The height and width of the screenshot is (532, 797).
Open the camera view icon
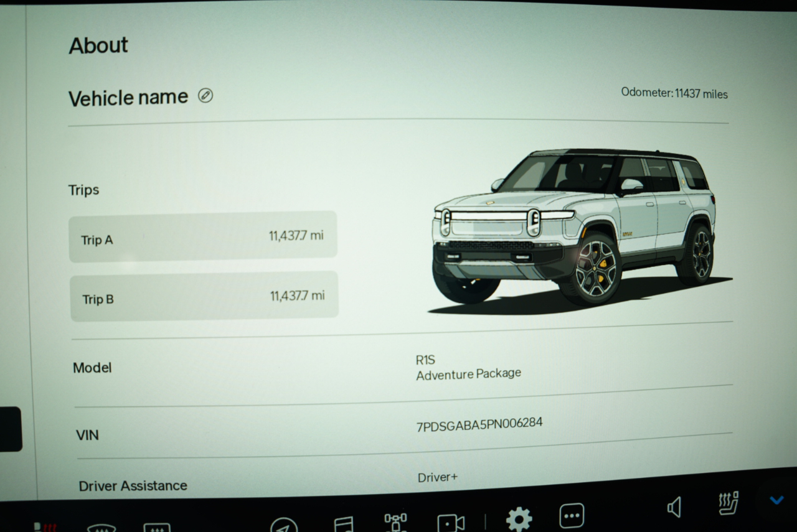pyautogui.click(x=451, y=522)
